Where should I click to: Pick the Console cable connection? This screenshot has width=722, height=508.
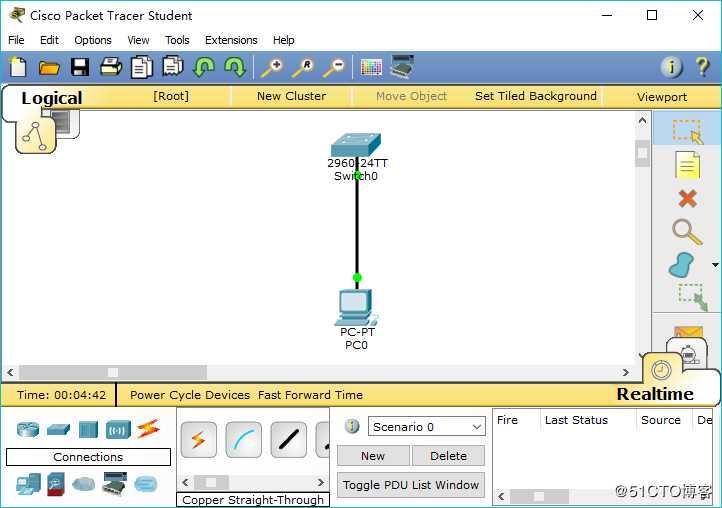coord(244,440)
